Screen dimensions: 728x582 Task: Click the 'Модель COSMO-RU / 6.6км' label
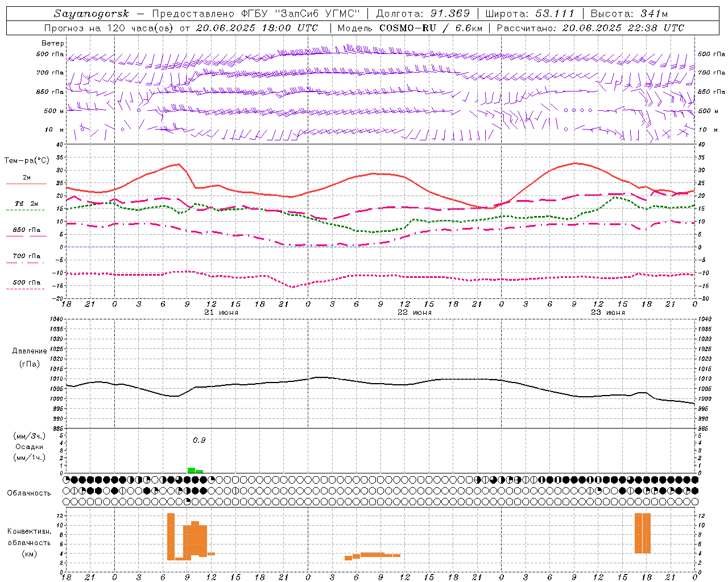(x=410, y=28)
